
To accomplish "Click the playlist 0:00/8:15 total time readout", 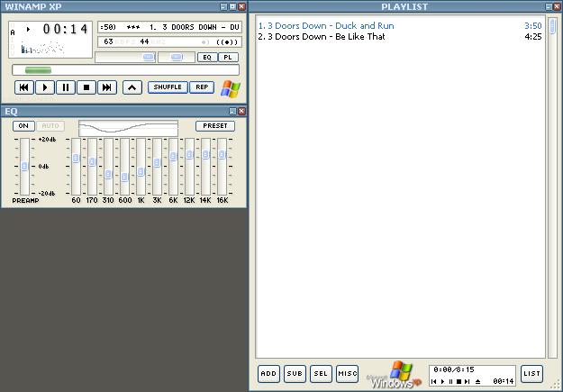I will (x=454, y=369).
